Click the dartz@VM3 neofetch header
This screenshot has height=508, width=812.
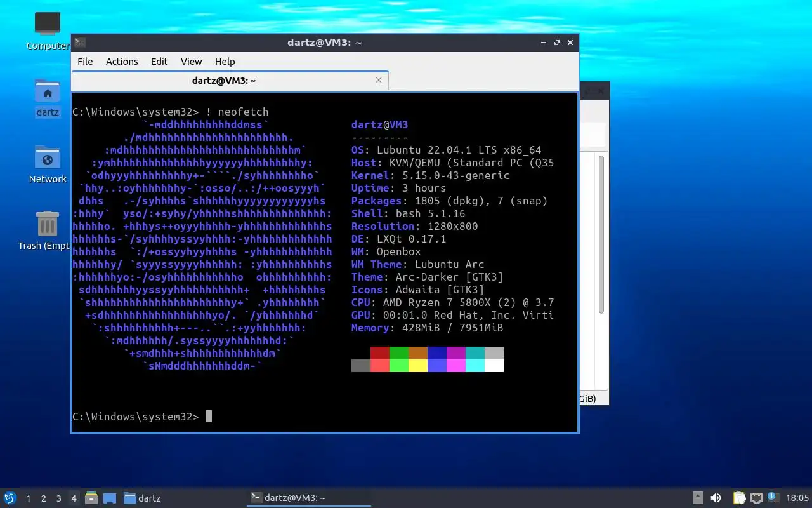[379, 124]
